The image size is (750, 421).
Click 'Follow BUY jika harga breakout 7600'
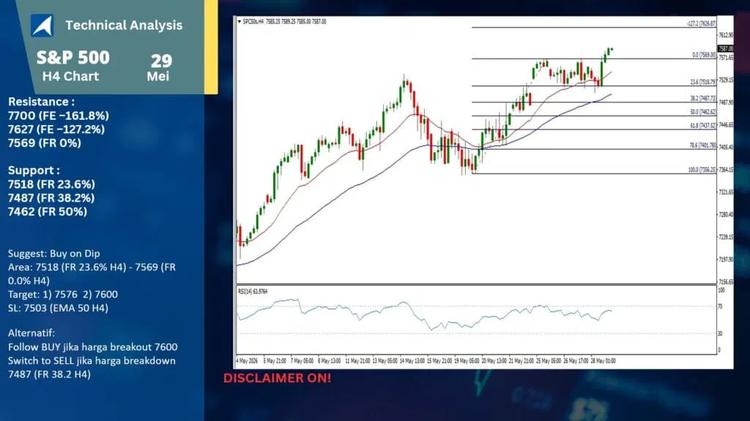(x=93, y=347)
